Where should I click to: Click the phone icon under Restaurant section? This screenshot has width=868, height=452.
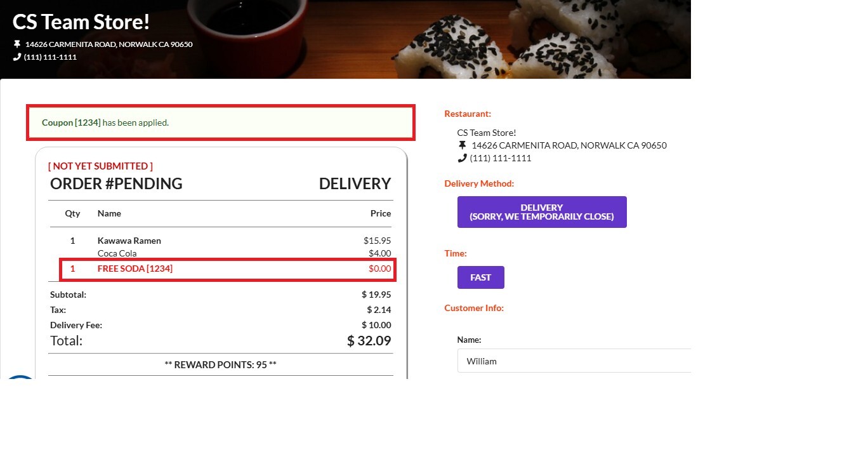pyautogui.click(x=462, y=158)
